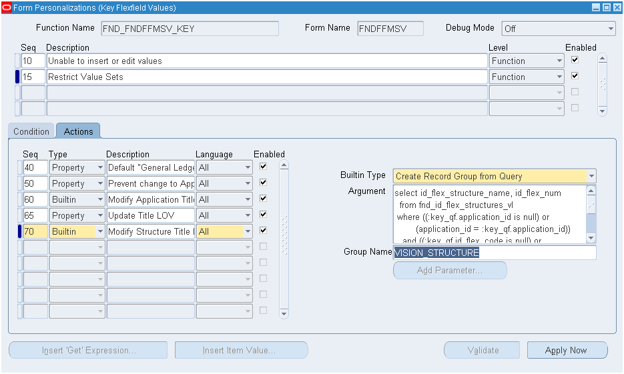This screenshot has height=374, width=624.
Task: Uncheck Enabled for rule seq 10
Action: click(x=575, y=60)
